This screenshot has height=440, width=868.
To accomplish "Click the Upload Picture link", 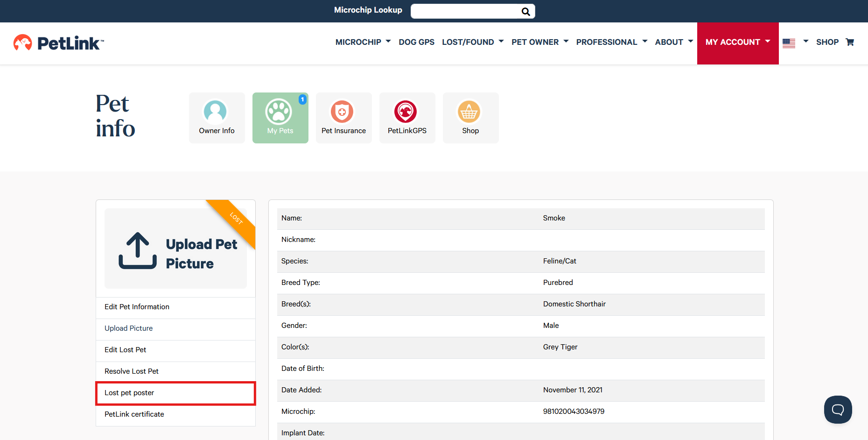I will (x=175, y=328).
